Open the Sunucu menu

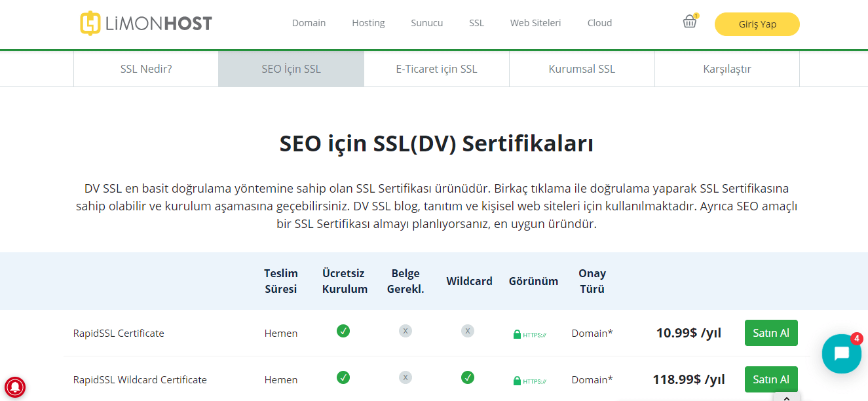pyautogui.click(x=427, y=23)
